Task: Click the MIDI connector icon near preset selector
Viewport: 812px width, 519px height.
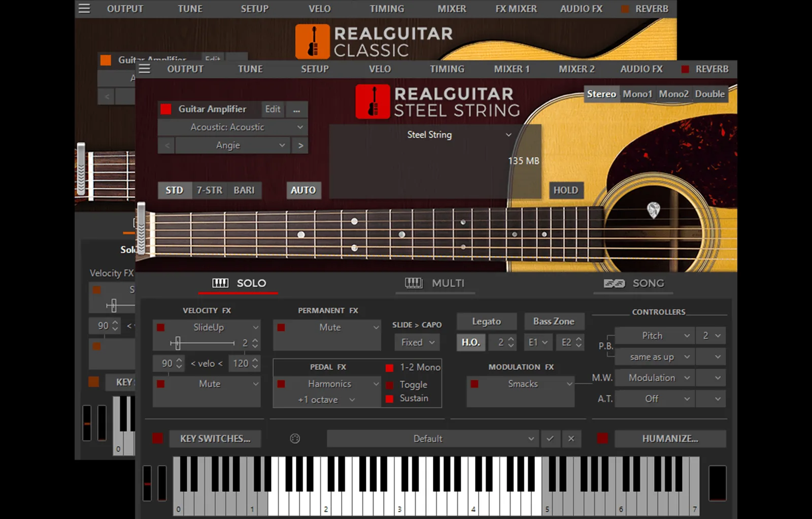Action: pyautogui.click(x=295, y=438)
